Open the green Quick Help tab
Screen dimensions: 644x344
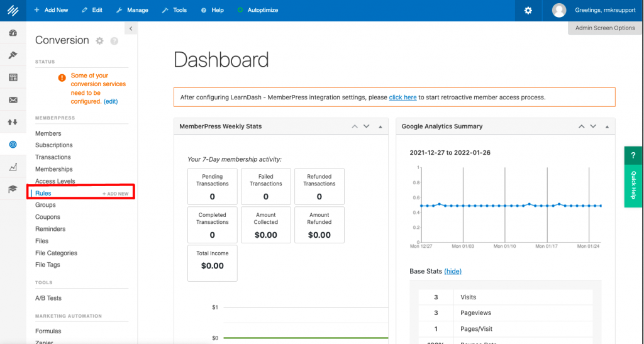click(633, 177)
